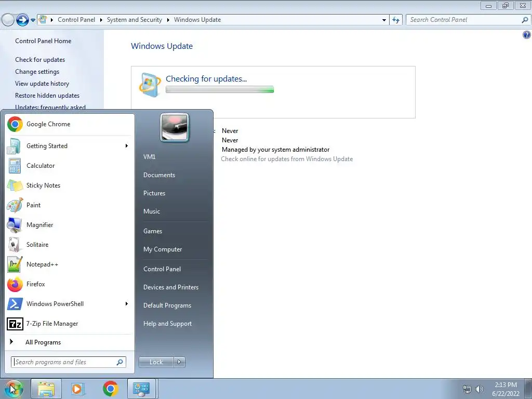The width and height of the screenshot is (532, 399).
Task: Click Restore hidden updates
Action: point(47,96)
